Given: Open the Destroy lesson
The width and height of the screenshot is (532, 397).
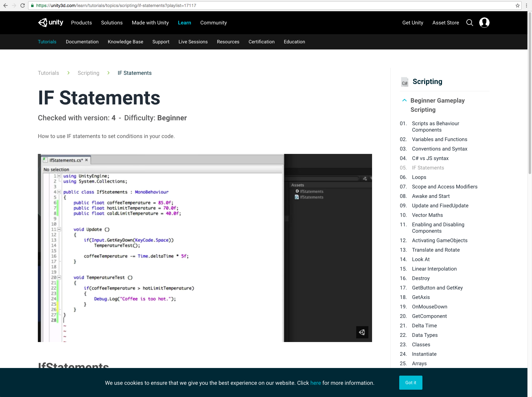Looking at the screenshot, I should pos(421,278).
